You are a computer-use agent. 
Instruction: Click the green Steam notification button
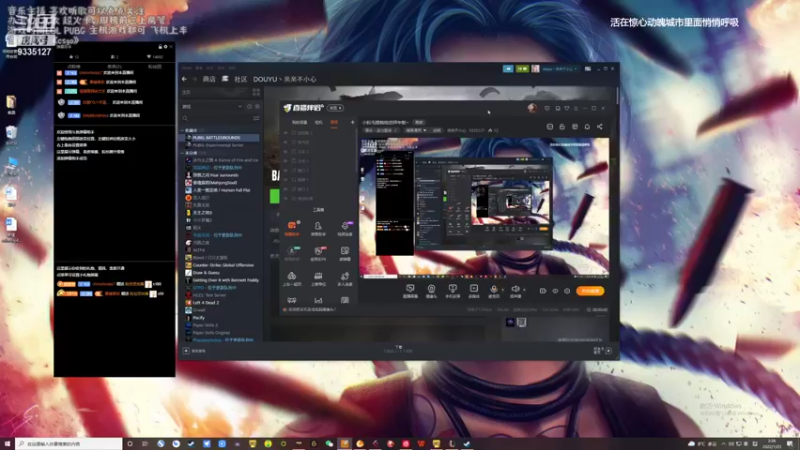[x=522, y=68]
